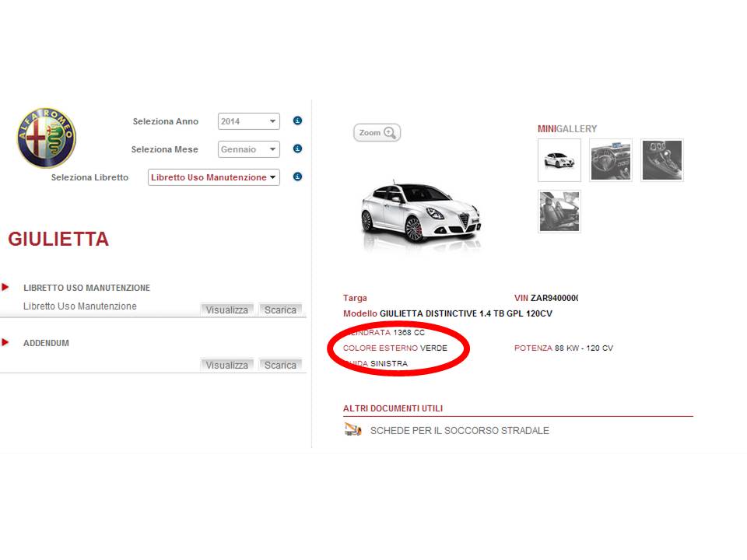Image resolution: width=747 pixels, height=560 pixels.
Task: Open the year dropdown showing 2014
Action: 248,121
